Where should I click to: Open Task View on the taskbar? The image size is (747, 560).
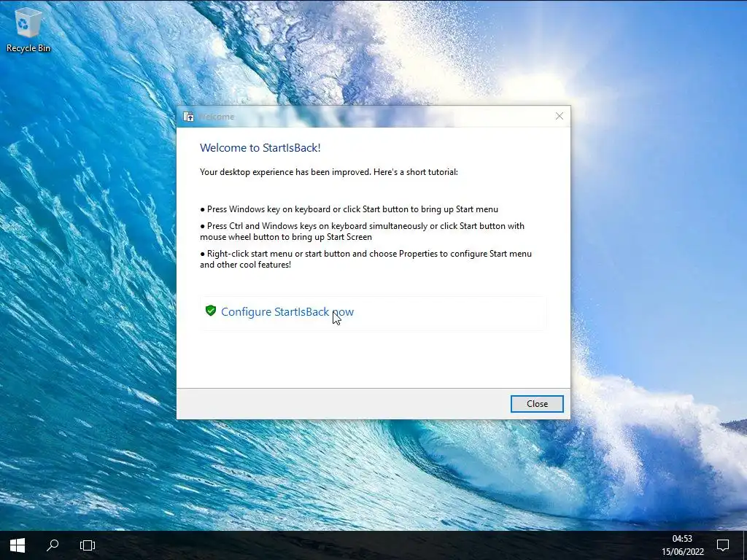pos(88,545)
